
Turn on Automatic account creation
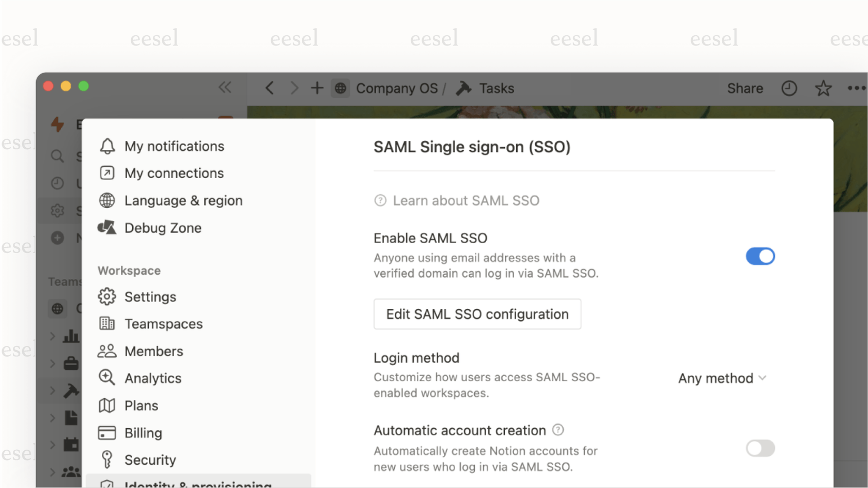[760, 448]
